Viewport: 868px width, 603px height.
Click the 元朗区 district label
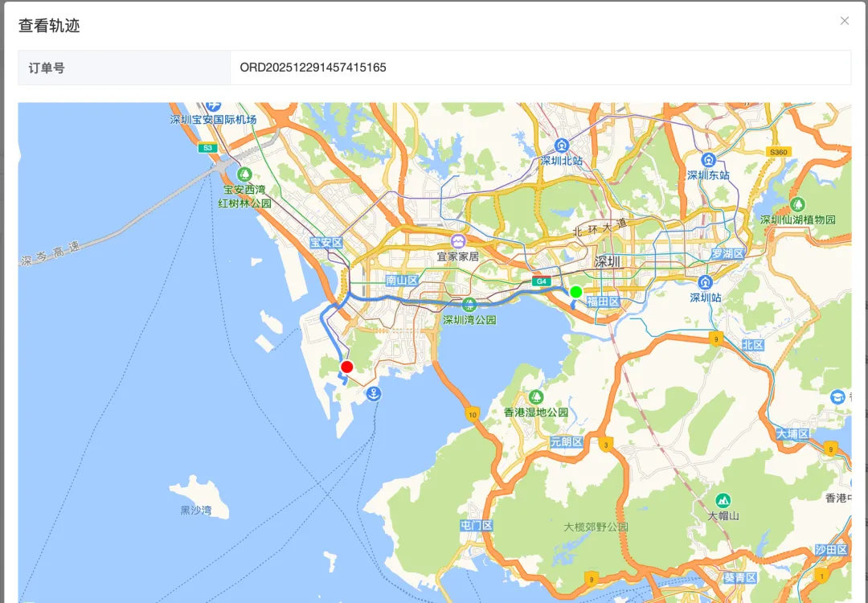point(567,442)
